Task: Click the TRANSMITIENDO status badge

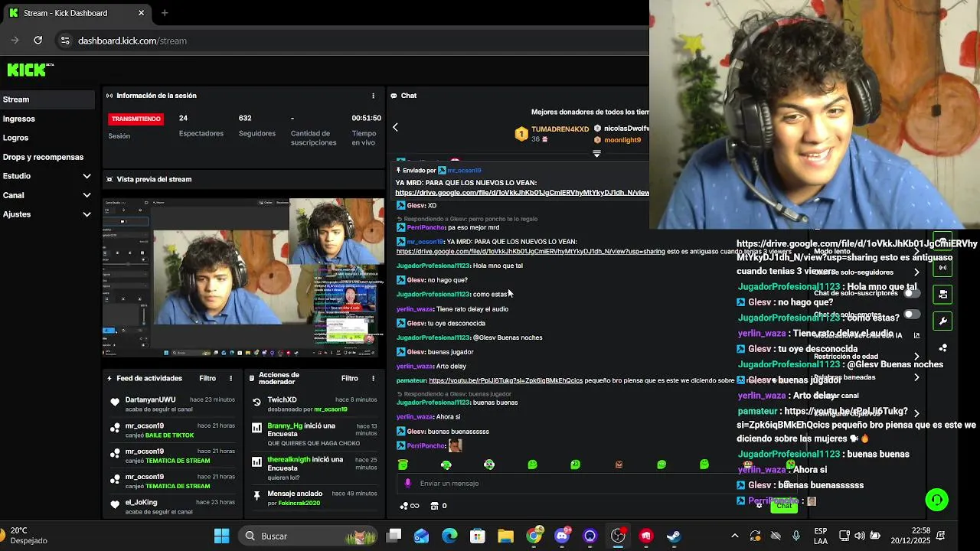Action: (x=136, y=119)
